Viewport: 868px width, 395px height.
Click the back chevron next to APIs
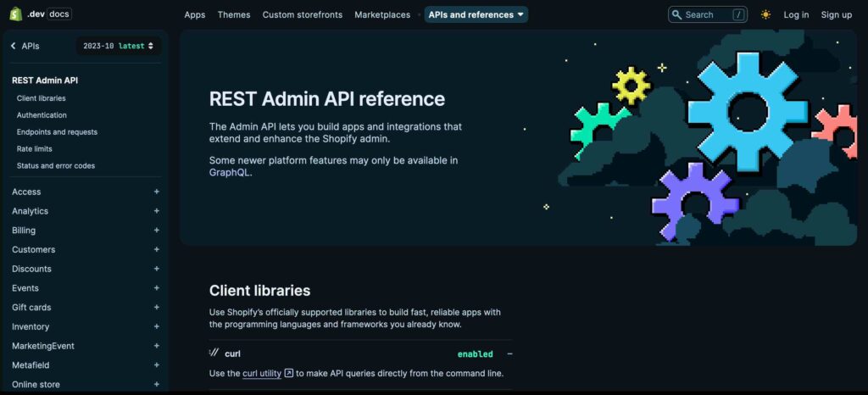click(14, 46)
